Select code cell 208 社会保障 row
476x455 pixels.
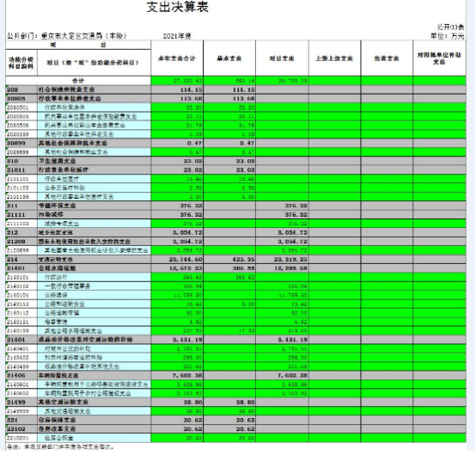[x=21, y=89]
